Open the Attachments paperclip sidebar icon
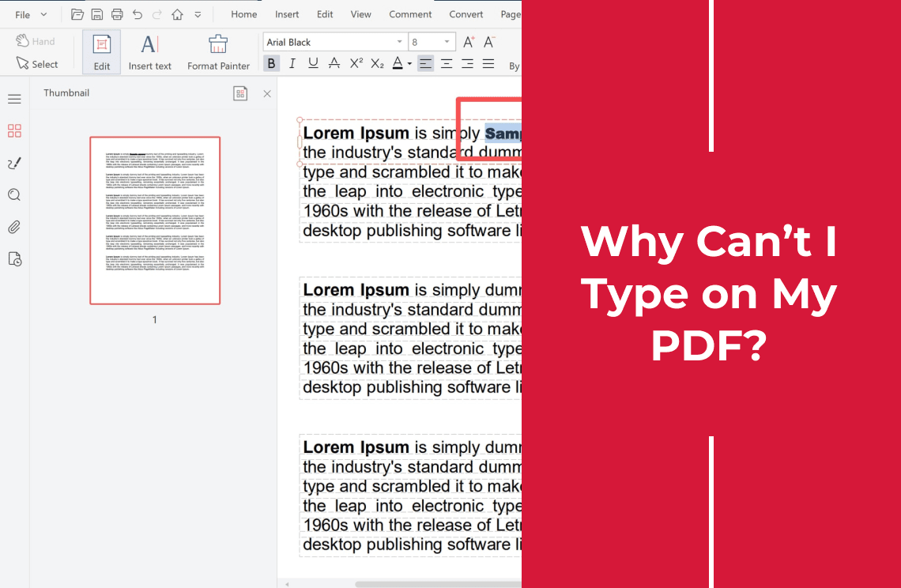The height and width of the screenshot is (588, 901). point(14,227)
